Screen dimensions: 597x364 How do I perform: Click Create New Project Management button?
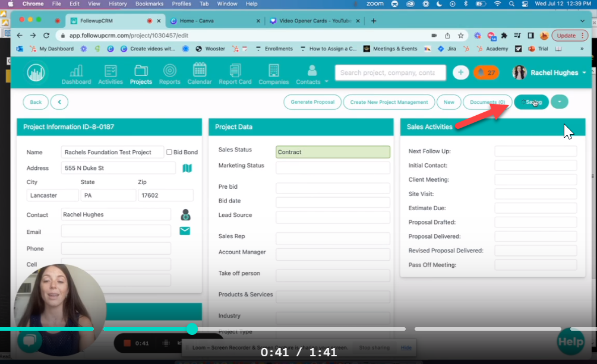pos(388,102)
